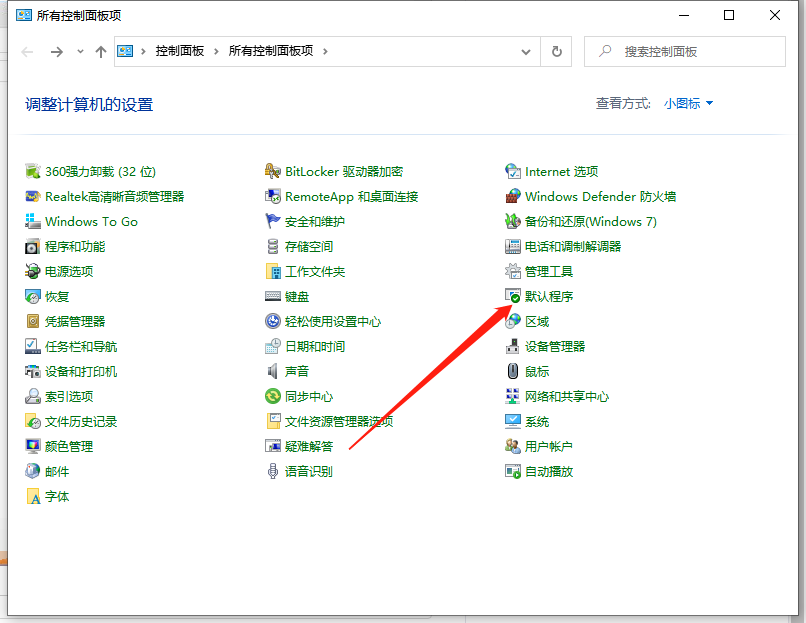Click the 设备管理器 icon

pyautogui.click(x=513, y=347)
